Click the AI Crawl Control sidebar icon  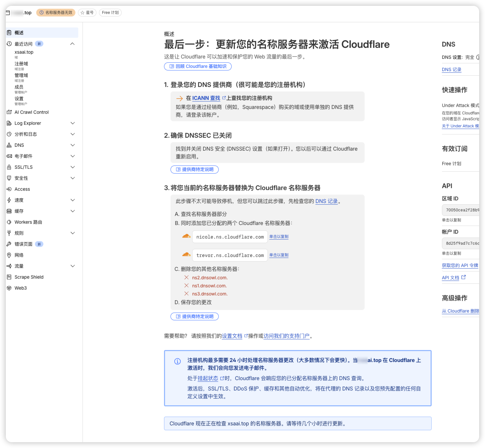[9, 112]
